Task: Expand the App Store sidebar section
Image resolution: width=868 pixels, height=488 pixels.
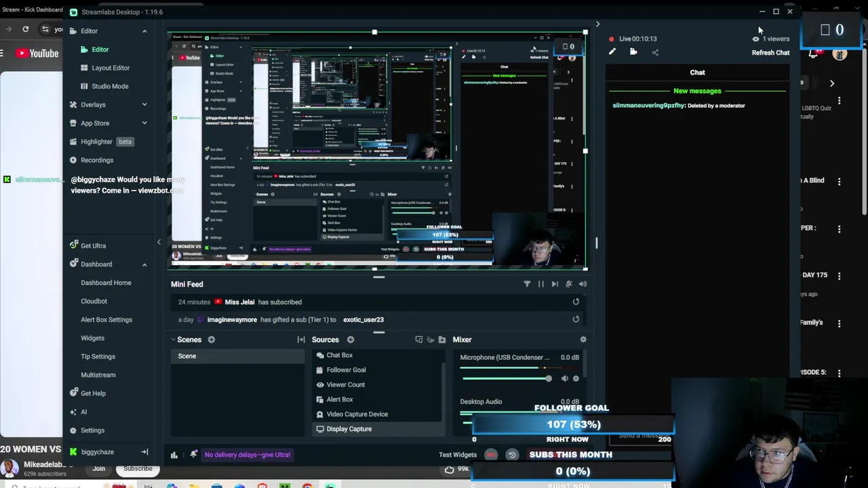Action: click(x=144, y=123)
